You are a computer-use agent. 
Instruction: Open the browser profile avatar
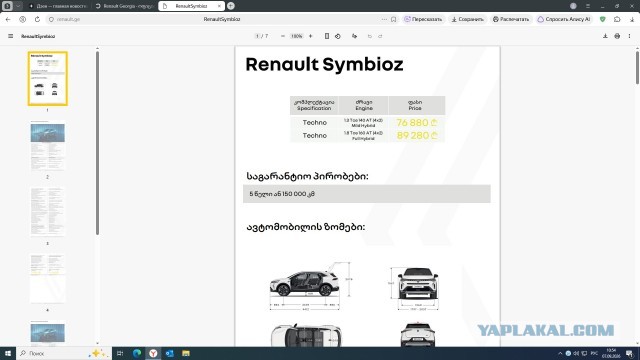[x=573, y=6]
